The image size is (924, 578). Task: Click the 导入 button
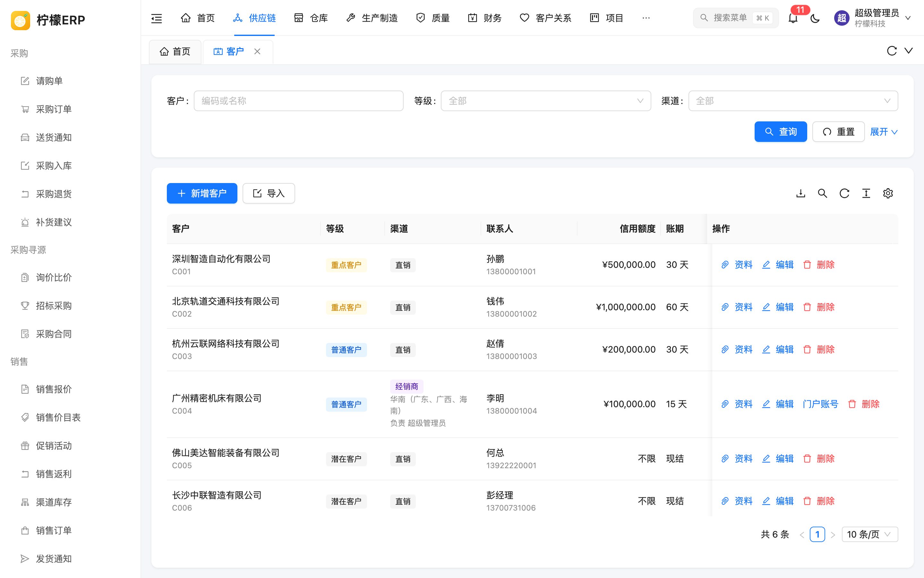[x=269, y=193]
